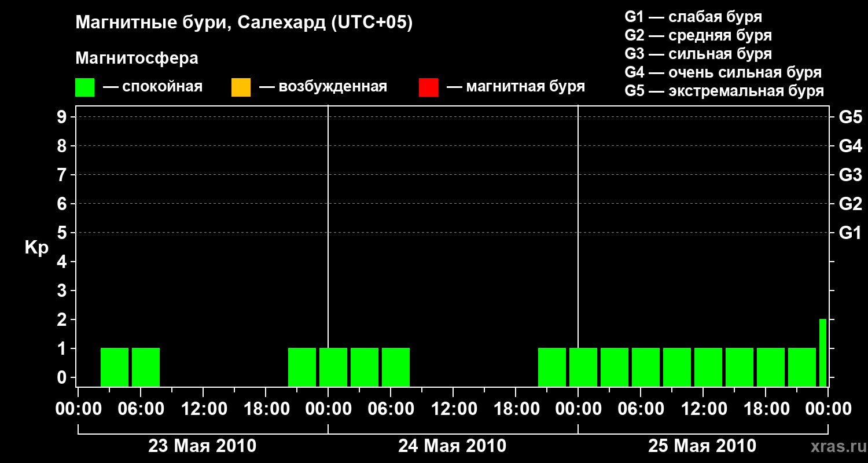The image size is (868, 463).
Task: Click the G2 label on the right axis
Action: (851, 204)
